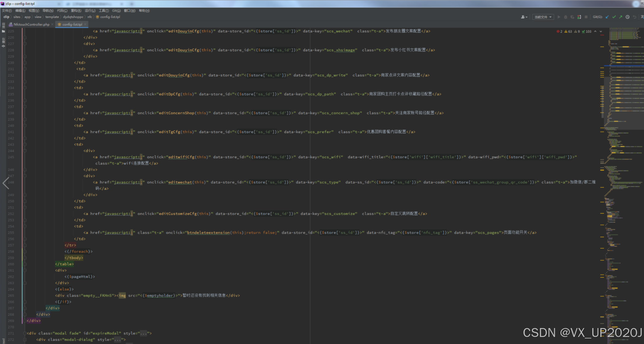Collapse the div fold marker at line 244
Image resolution: width=644 pixels, height=344 pixels.
pyautogui.click(x=25, y=151)
